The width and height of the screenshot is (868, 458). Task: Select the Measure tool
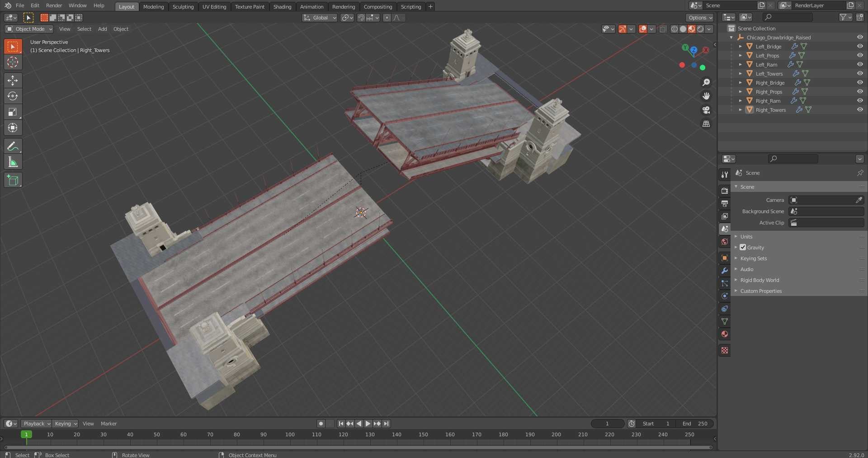(x=13, y=162)
